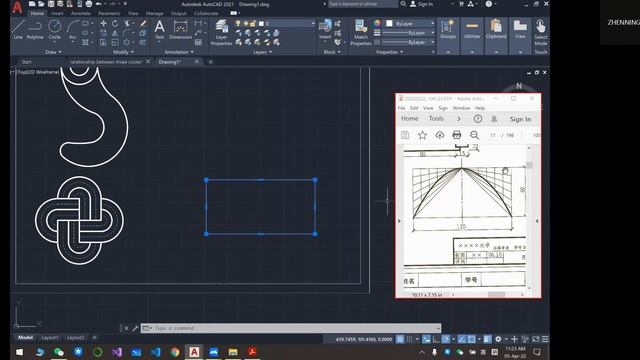The width and height of the screenshot is (640, 360).
Task: Toggle the grid display in status bar
Action: [400, 339]
